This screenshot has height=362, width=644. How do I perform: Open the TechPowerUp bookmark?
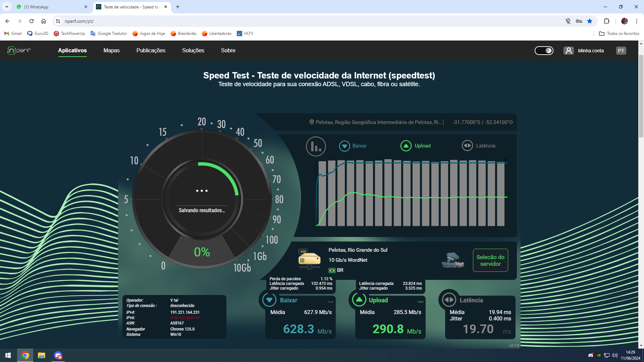[x=69, y=34]
